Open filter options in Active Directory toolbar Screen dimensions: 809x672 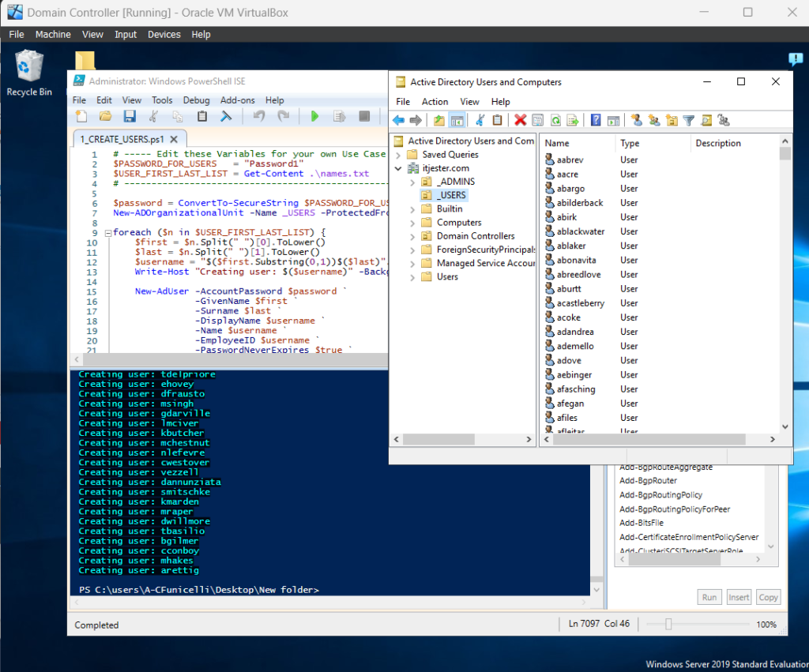pyautogui.click(x=689, y=120)
